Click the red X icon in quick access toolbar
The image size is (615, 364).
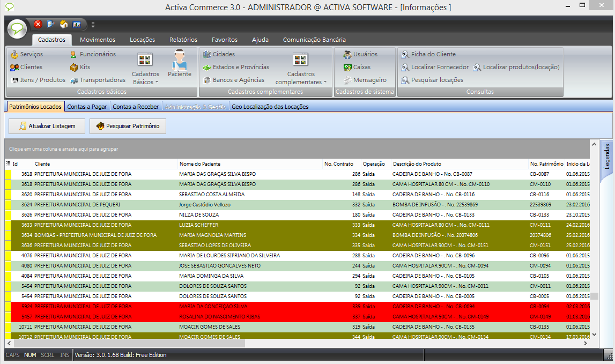(38, 24)
